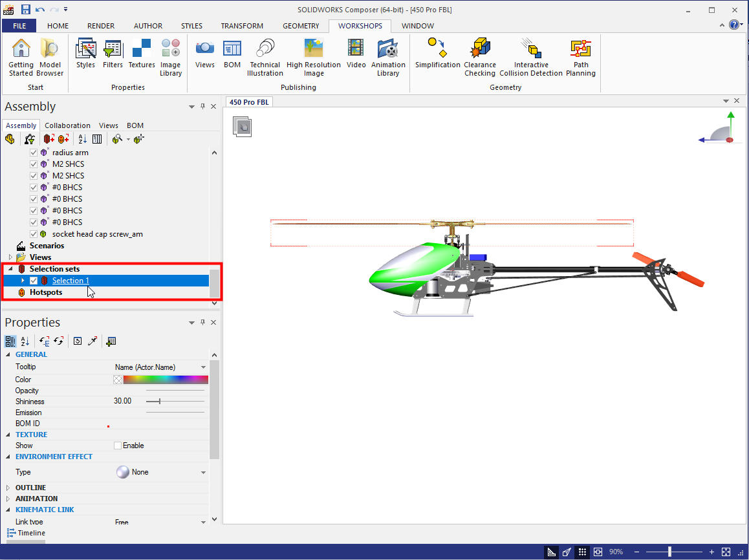Open the Animation Library
This screenshot has height=560, width=749.
pos(388,57)
